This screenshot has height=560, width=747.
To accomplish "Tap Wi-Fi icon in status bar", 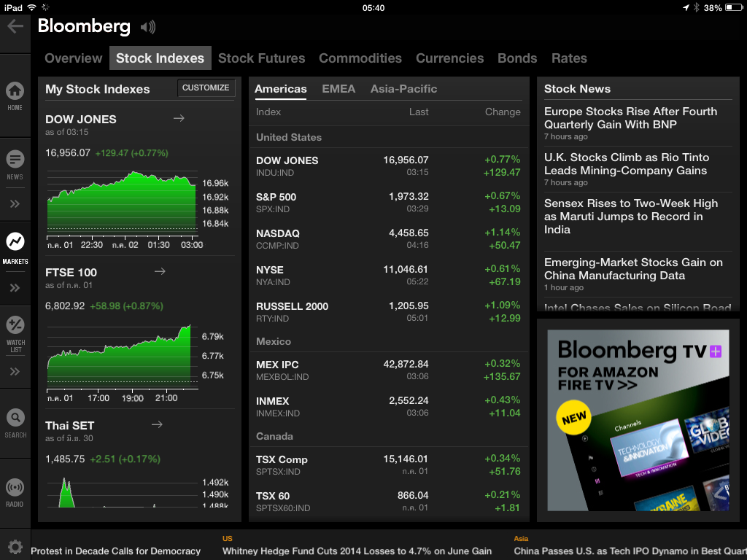I will tap(32, 7).
